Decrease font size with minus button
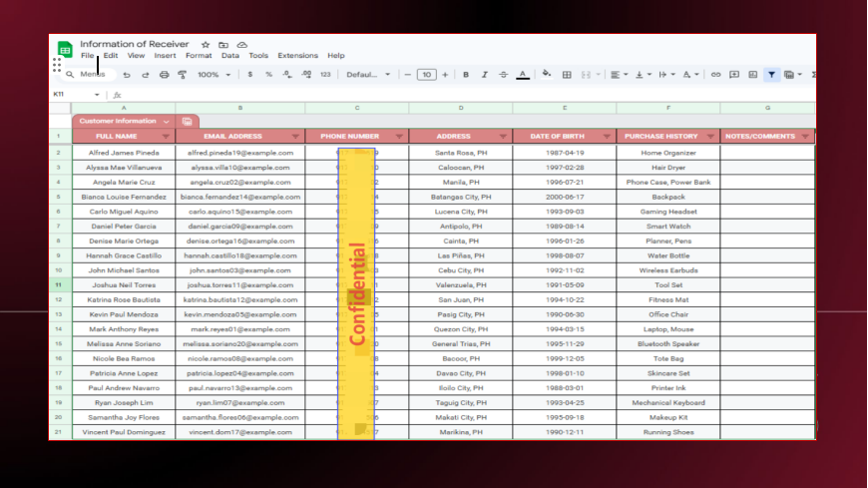Image resolution: width=868 pixels, height=488 pixels. tap(407, 75)
